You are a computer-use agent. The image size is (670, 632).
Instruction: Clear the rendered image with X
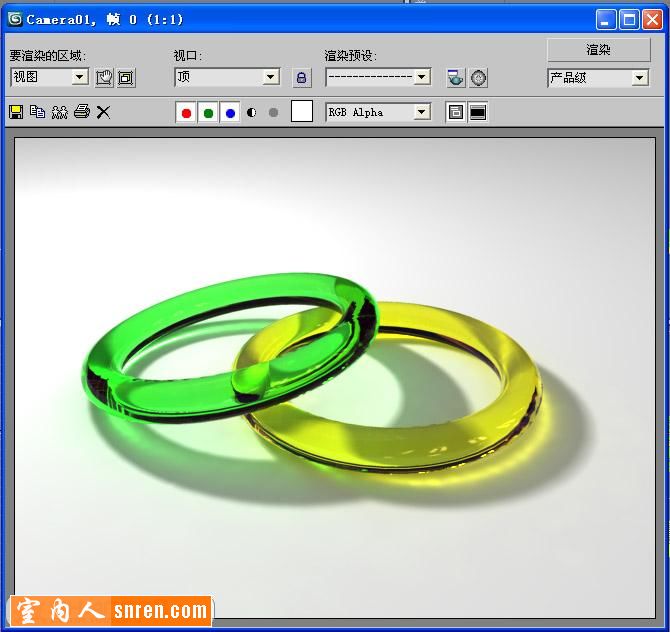click(103, 112)
